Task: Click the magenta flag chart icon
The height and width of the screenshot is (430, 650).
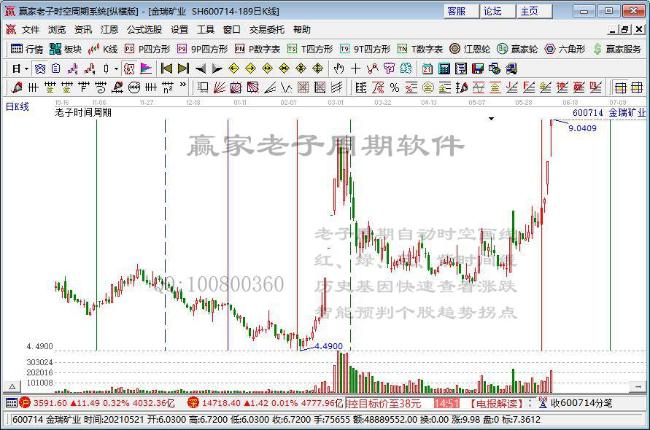Action: 146,68
